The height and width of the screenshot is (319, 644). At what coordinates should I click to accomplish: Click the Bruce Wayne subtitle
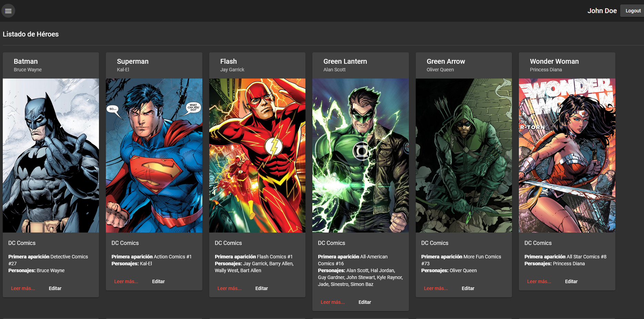pyautogui.click(x=28, y=70)
